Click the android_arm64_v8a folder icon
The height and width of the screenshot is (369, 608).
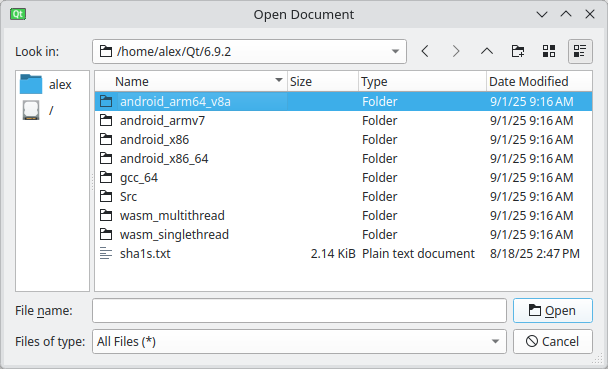(x=106, y=102)
